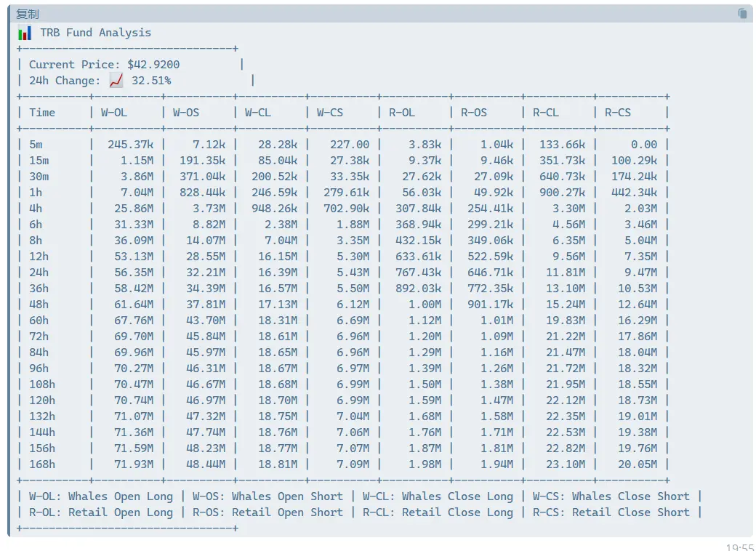Click the W-OS column header
756x551 pixels.
[186, 113]
